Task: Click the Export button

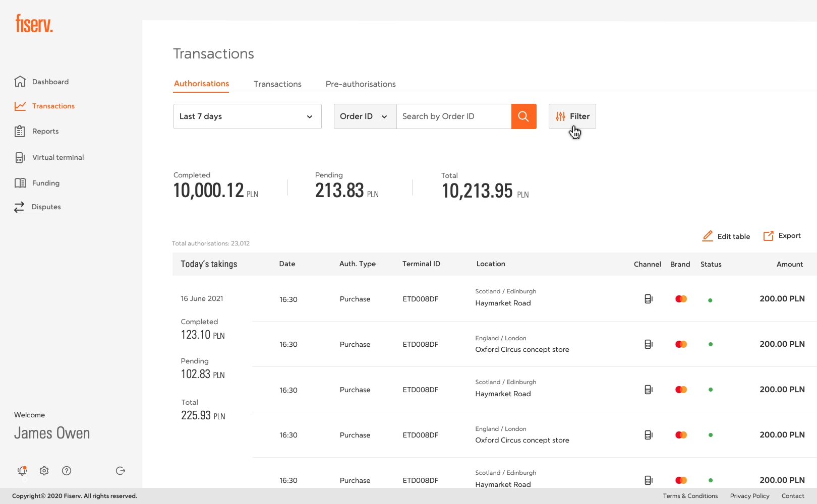Action: 782,236
